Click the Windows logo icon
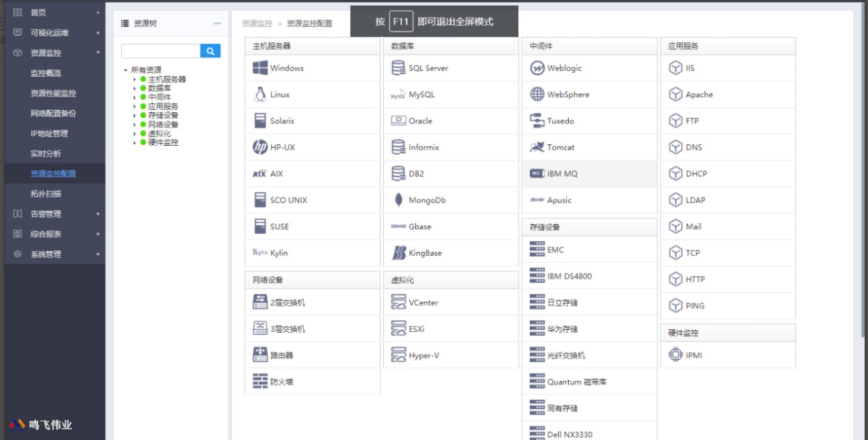This screenshot has height=440, width=868. pos(260,68)
